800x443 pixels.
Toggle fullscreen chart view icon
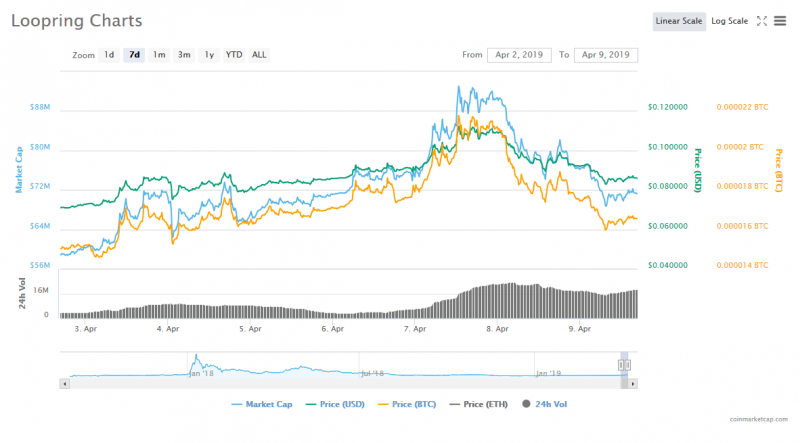pos(762,21)
